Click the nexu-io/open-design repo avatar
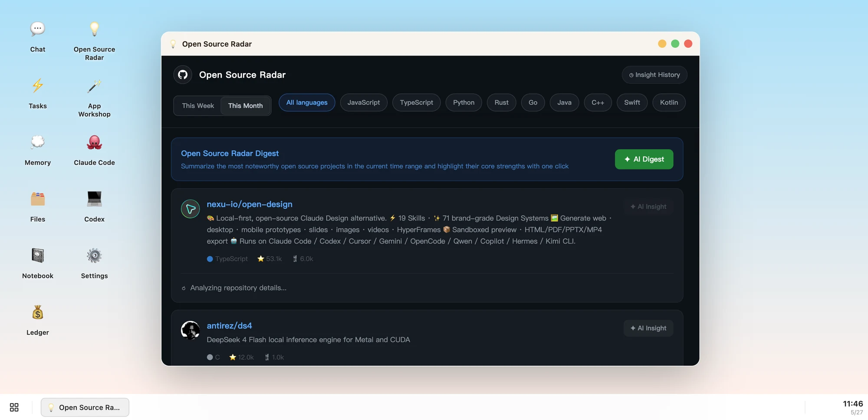 point(190,209)
